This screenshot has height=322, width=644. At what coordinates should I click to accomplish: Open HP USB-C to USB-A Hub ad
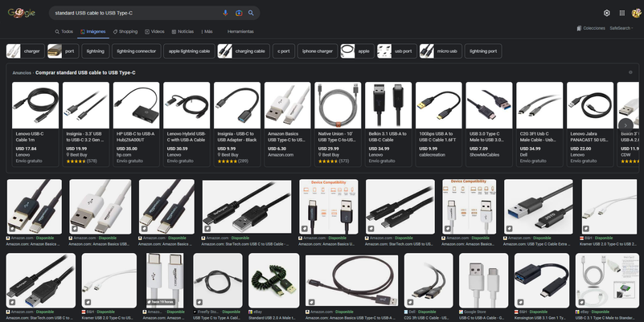tap(137, 124)
